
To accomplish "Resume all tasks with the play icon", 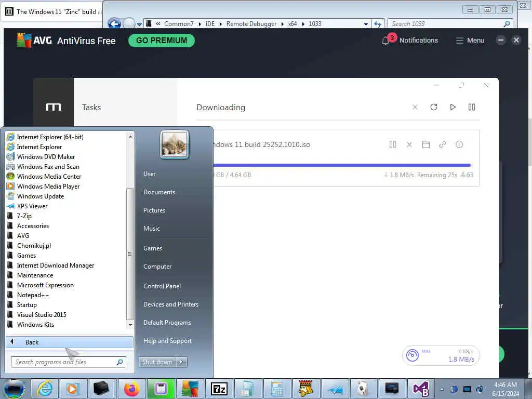I will [453, 107].
